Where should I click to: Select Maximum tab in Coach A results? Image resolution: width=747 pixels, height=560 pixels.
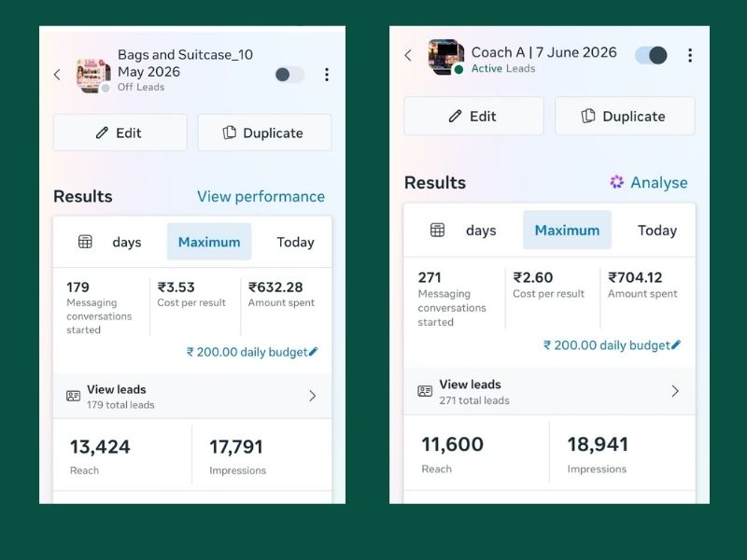click(x=567, y=230)
